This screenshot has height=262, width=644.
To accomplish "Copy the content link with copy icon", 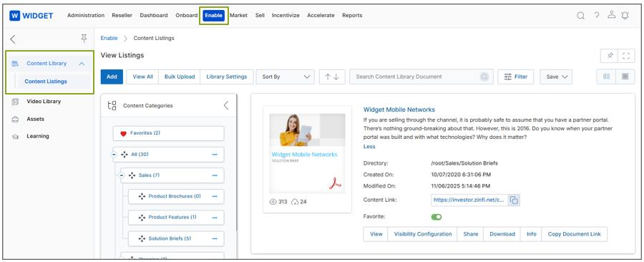I will tap(514, 200).
